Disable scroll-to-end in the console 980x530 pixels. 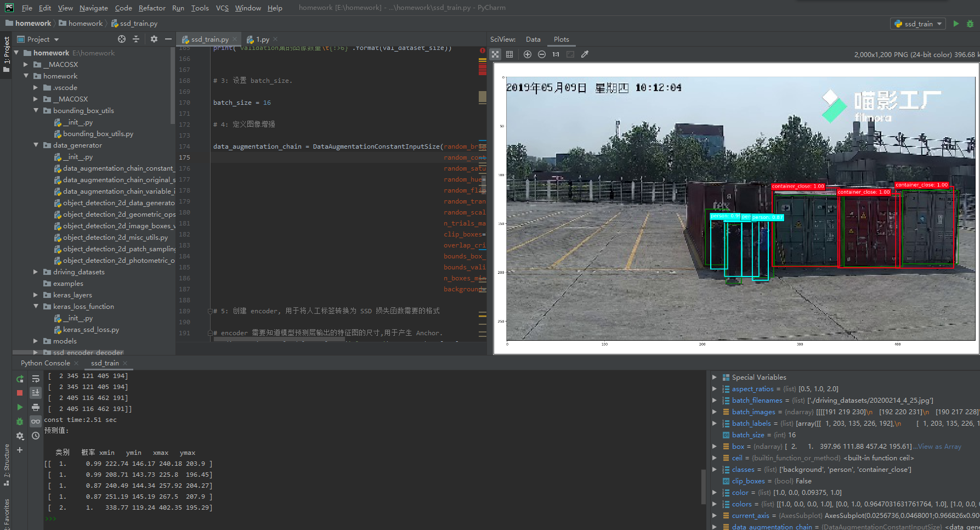coord(35,392)
